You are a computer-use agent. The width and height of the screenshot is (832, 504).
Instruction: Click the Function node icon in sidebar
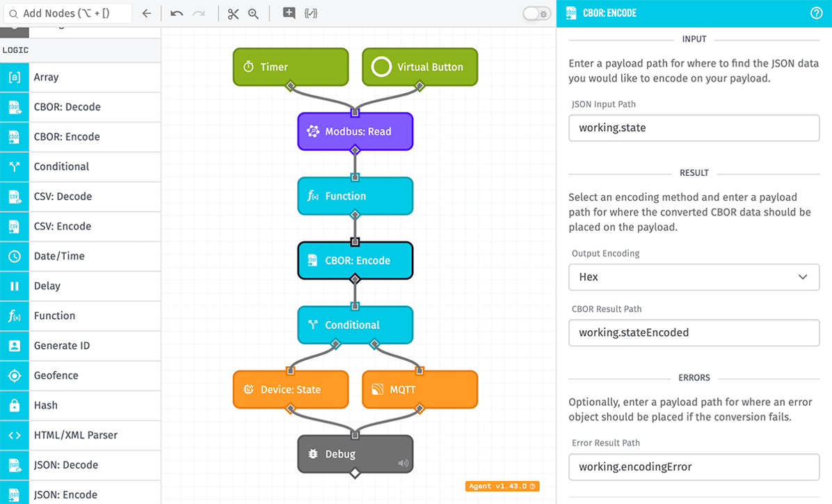tap(14, 316)
